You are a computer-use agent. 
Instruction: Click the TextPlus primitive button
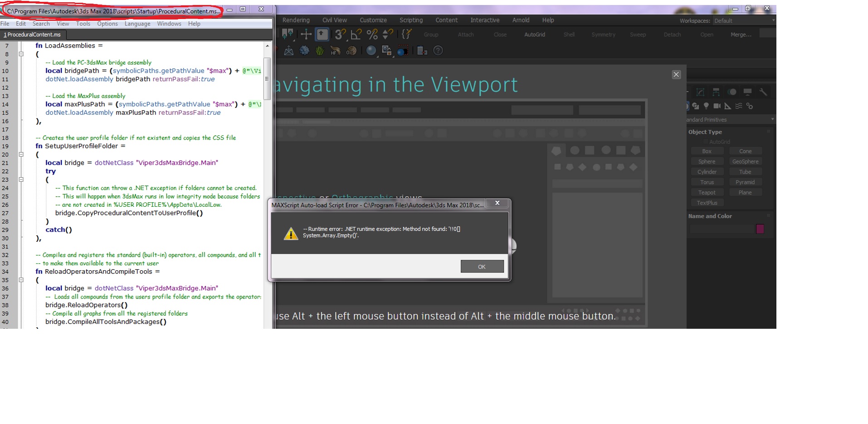click(707, 203)
